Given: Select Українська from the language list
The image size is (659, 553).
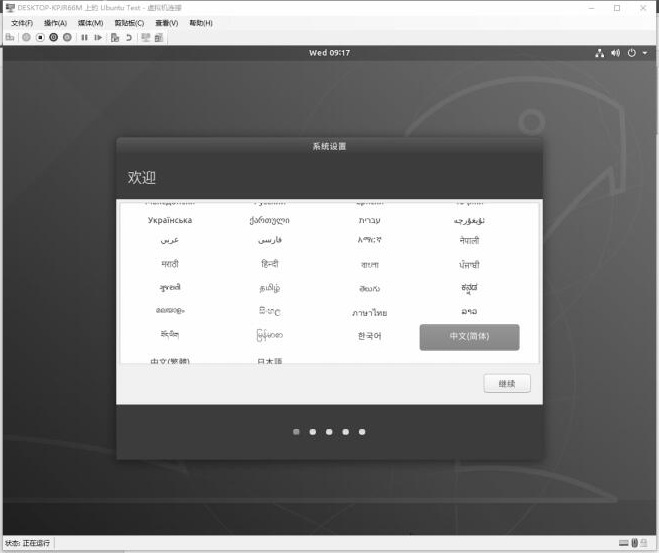Looking at the screenshot, I should click(x=169, y=220).
